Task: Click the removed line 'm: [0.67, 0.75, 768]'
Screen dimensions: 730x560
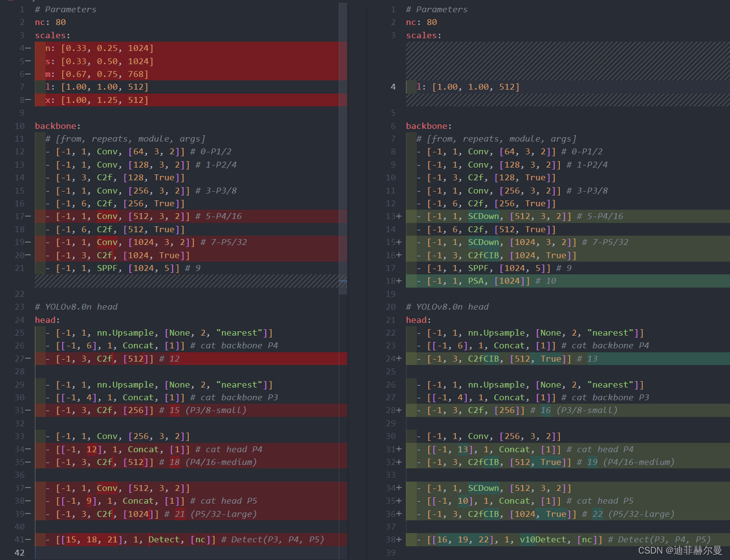Action: coord(191,74)
